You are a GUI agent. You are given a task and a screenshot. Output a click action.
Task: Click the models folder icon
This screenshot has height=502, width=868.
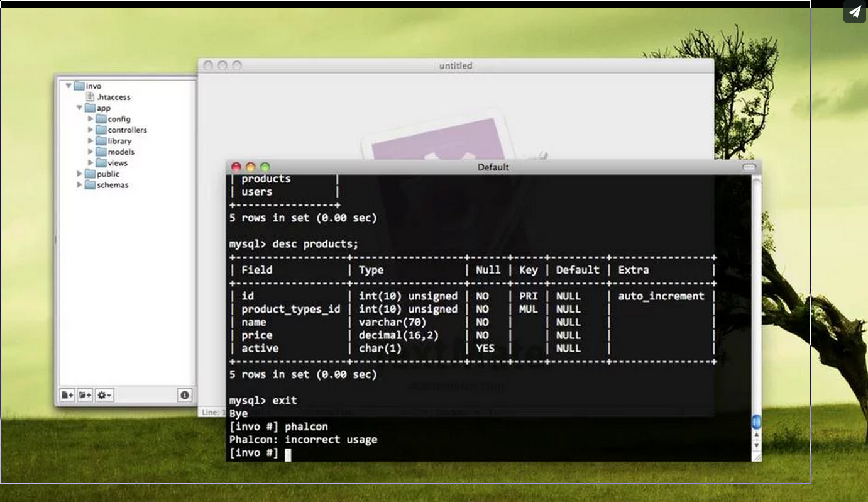[101, 152]
